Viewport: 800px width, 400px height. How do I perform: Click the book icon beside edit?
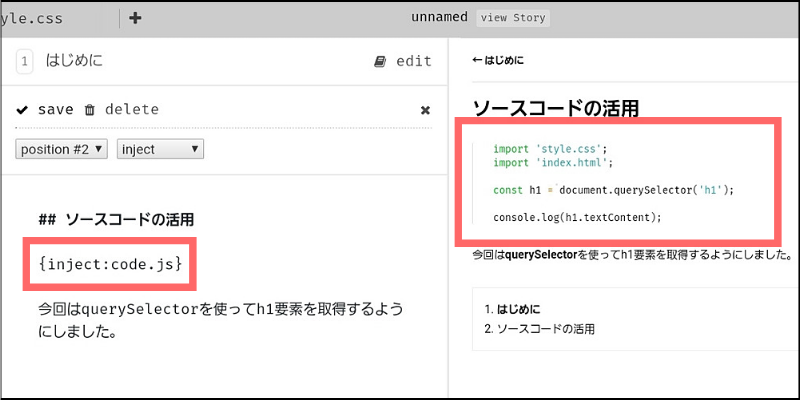[380, 62]
